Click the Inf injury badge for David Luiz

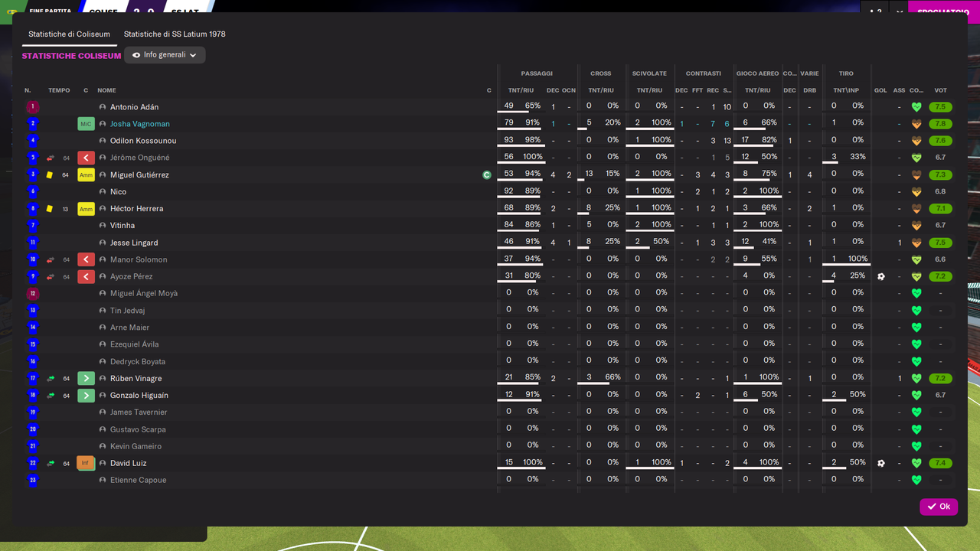pos(86,463)
